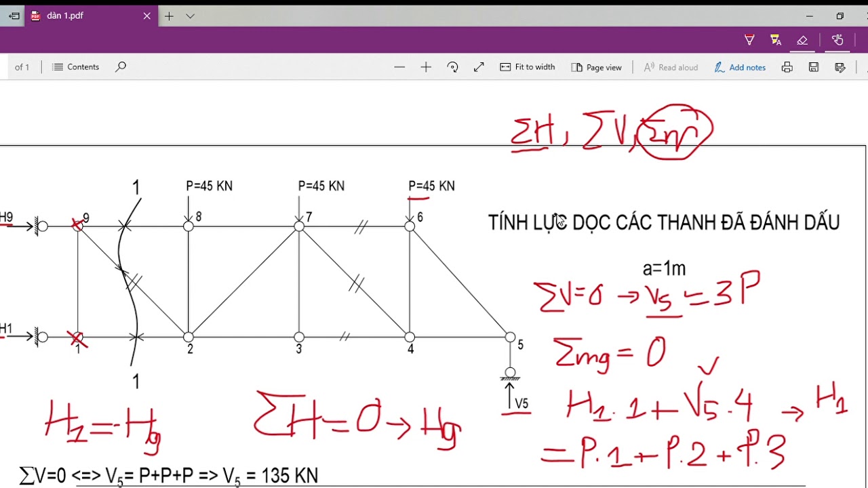Open the Page view options
Viewport: 868px width, 488px height.
[597, 67]
